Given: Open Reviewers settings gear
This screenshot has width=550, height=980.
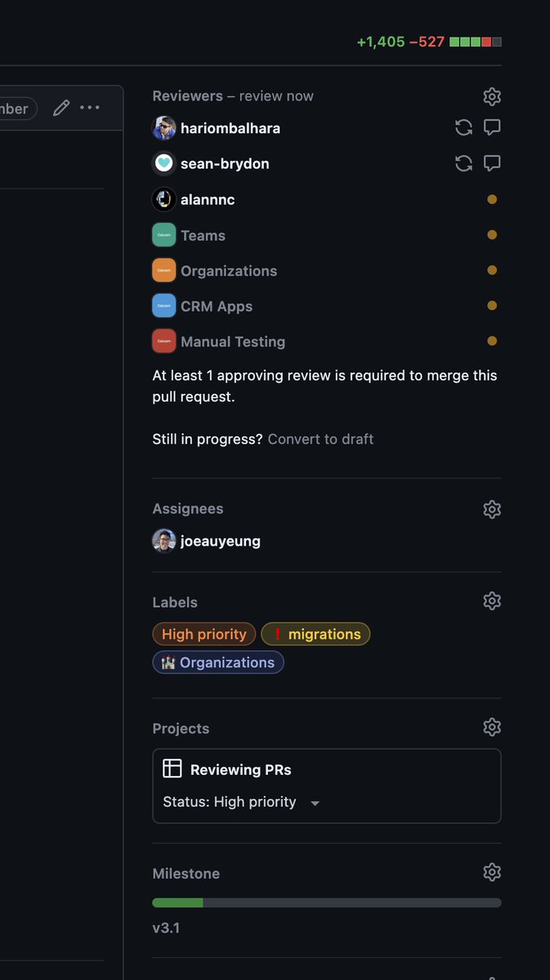Looking at the screenshot, I should 491,96.
